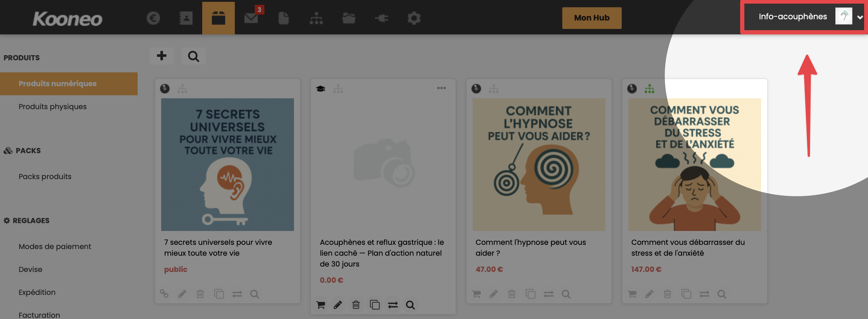Edit the Acouphènes et reflux gastrique product

click(338, 305)
